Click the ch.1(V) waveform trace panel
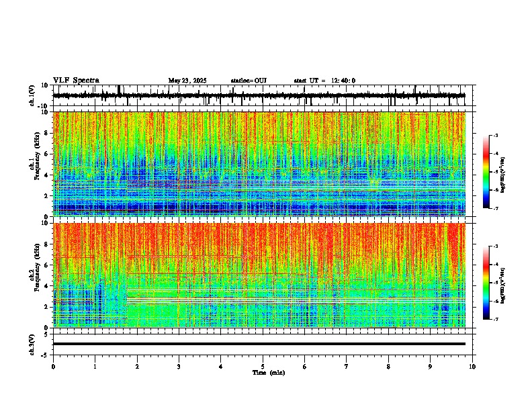 pyautogui.click(x=264, y=95)
